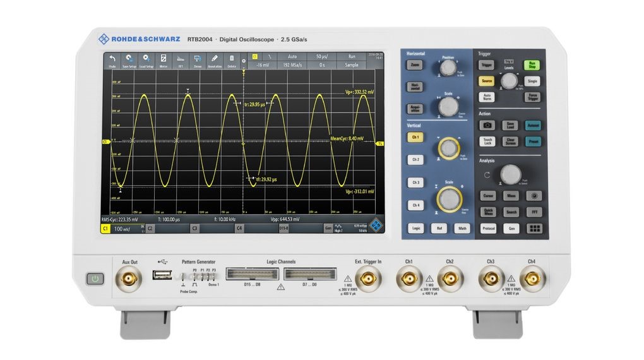
Task: Tap the Undo icon in the toolbar
Action: point(112,59)
